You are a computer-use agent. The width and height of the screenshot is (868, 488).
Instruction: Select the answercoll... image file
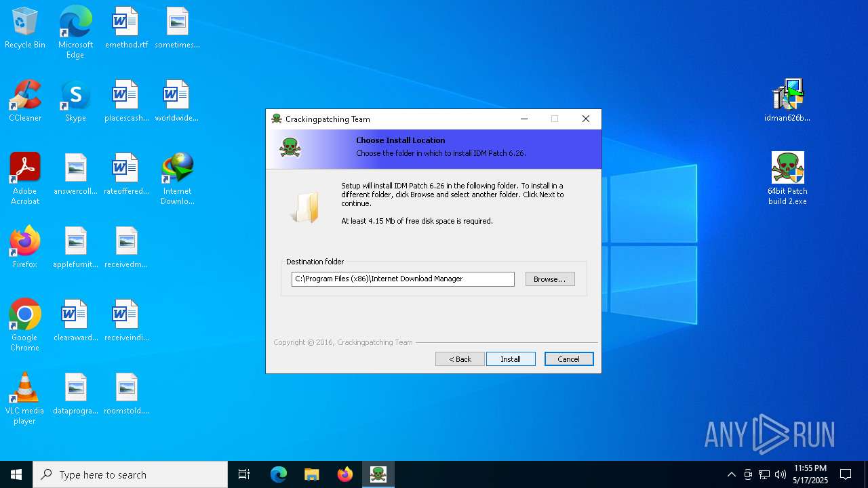(75, 174)
